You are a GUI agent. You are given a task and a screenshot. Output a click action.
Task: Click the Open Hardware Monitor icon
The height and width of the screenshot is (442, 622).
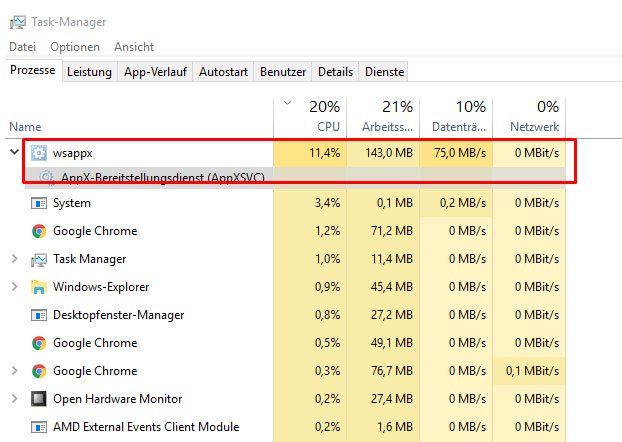click(x=39, y=399)
